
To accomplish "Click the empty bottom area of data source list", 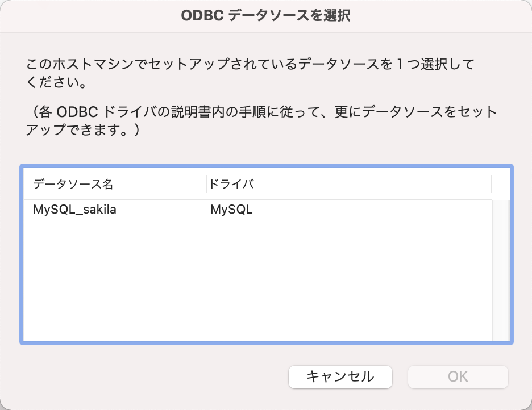I will click(x=256, y=324).
